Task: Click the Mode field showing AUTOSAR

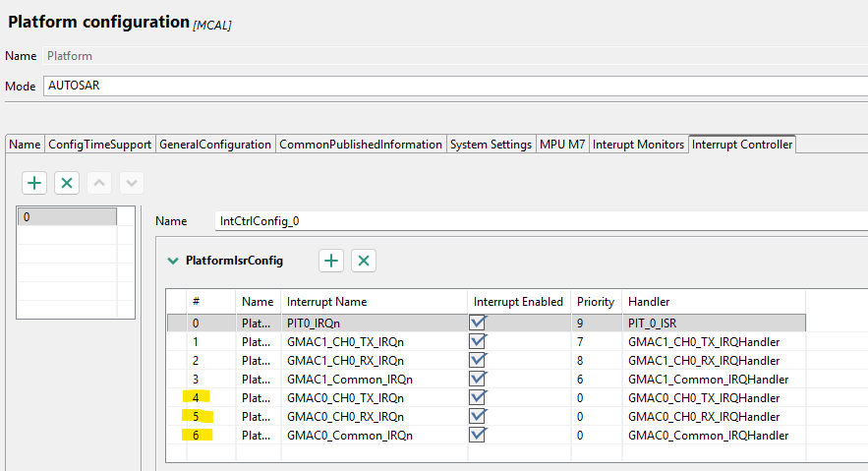Action: coord(455,86)
